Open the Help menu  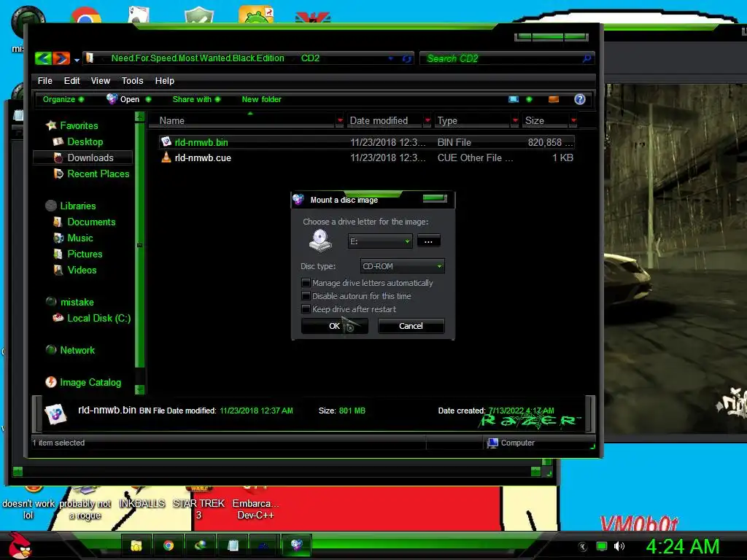point(165,80)
